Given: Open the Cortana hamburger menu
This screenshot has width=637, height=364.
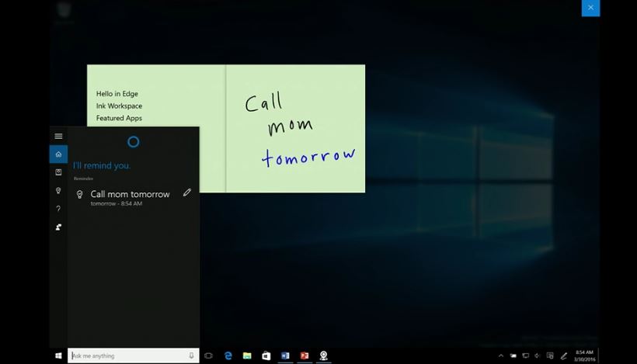Looking at the screenshot, I should [x=58, y=136].
